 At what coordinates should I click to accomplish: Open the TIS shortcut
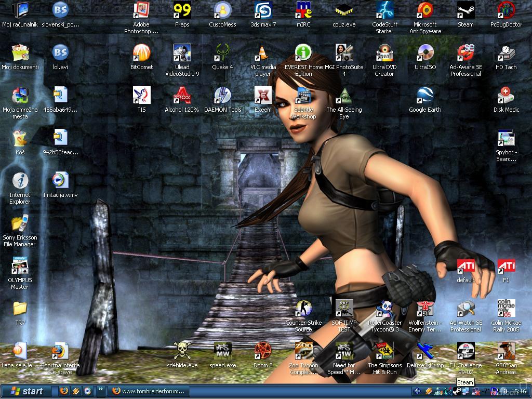(x=141, y=99)
